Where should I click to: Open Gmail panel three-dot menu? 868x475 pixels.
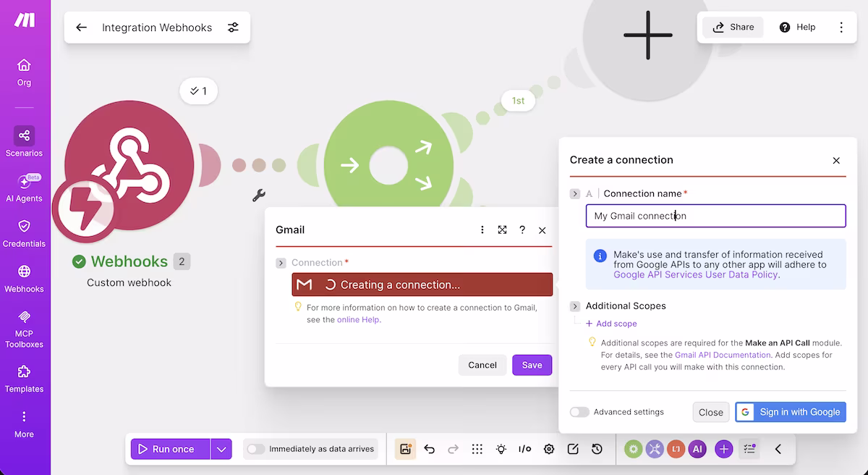[482, 230]
